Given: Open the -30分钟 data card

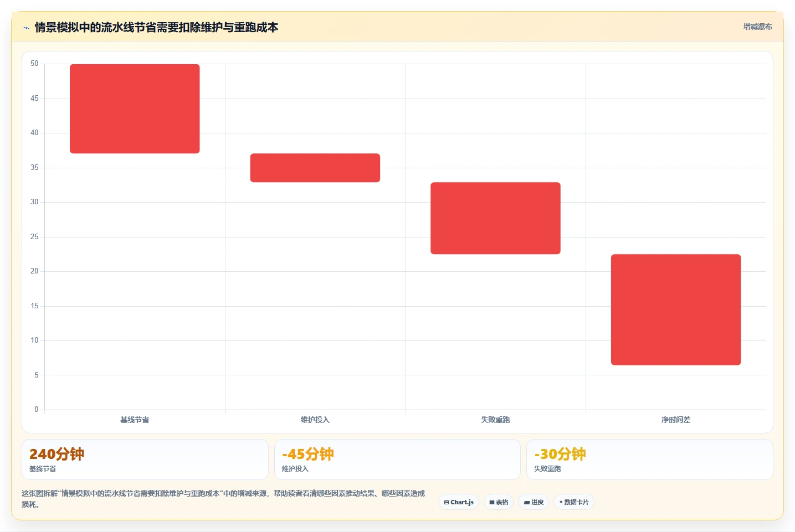Looking at the screenshot, I should click(649, 459).
